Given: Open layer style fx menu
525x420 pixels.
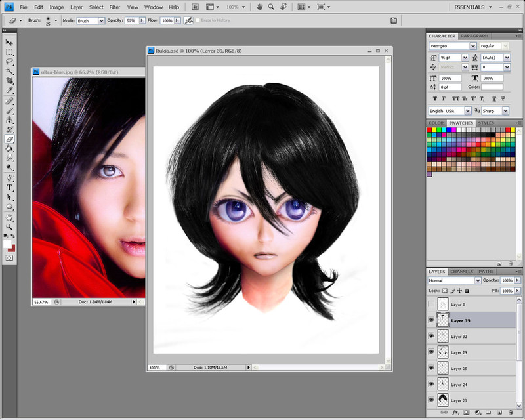Looking at the screenshot, I should (455, 413).
